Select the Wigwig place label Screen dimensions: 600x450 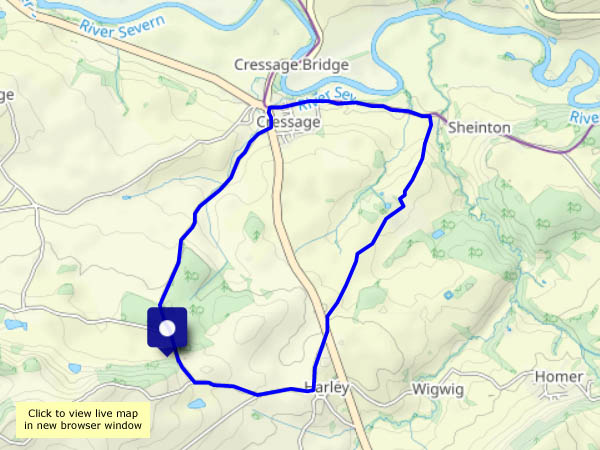[x=438, y=390]
